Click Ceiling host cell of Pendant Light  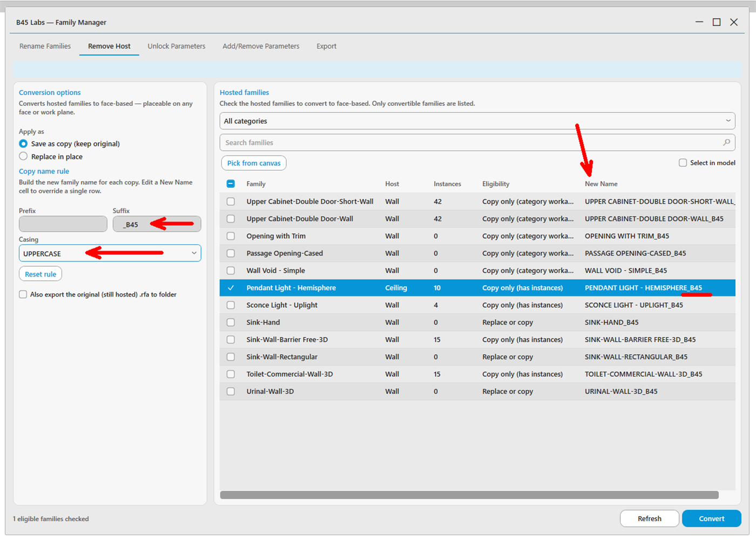[396, 288]
